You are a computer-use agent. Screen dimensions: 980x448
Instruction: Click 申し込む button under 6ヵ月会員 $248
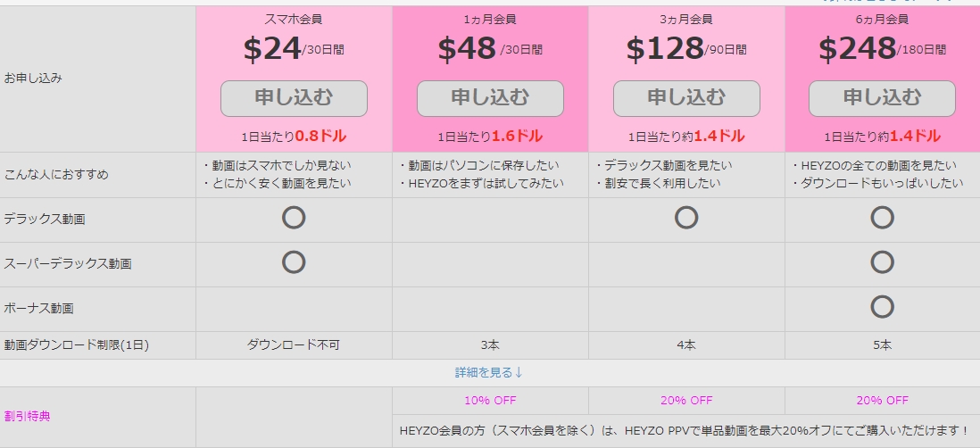coord(882,98)
